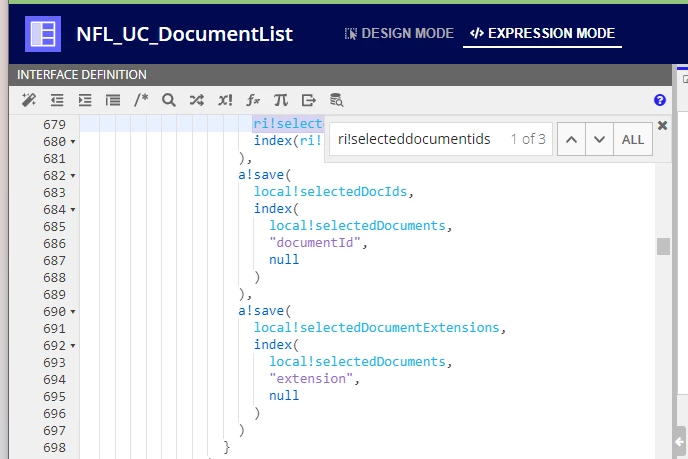Click the NFL_UC_DocumentList title text

coord(184,34)
